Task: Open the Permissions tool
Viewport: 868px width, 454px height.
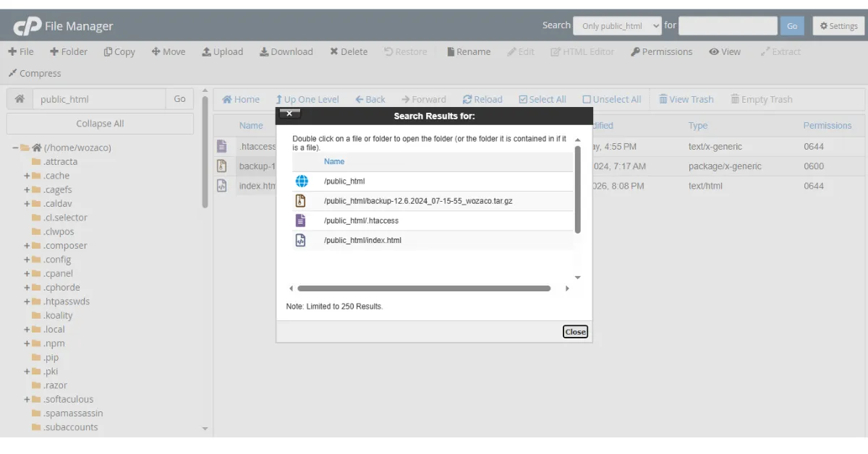Action: coord(662,51)
